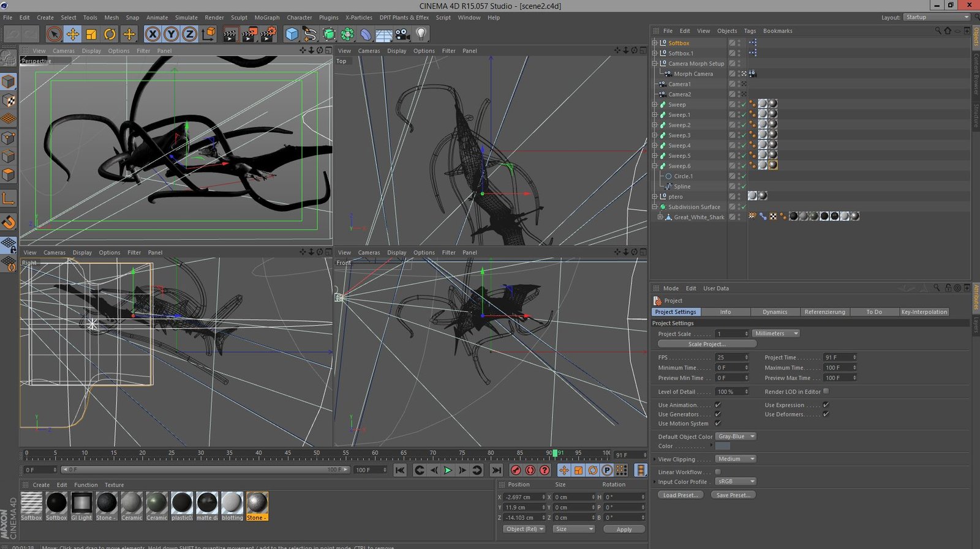Toggle X axis lock
This screenshot has width=980, height=549.
pyautogui.click(x=153, y=34)
